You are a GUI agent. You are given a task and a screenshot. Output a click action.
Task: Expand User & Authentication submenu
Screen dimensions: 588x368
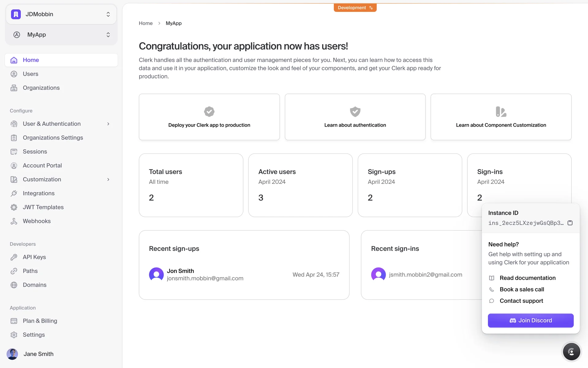(108, 124)
